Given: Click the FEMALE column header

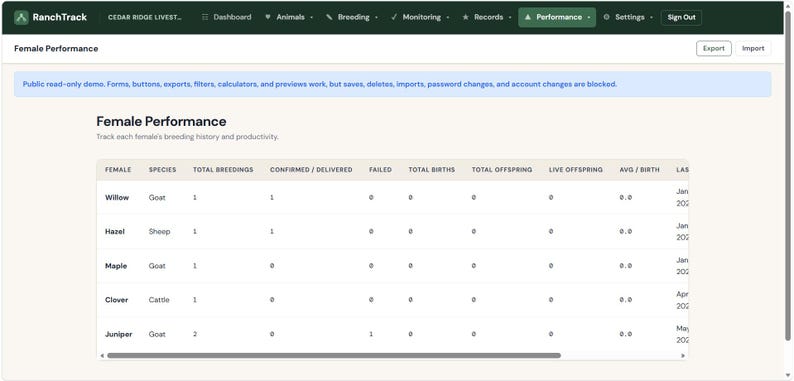Looking at the screenshot, I should point(118,170).
